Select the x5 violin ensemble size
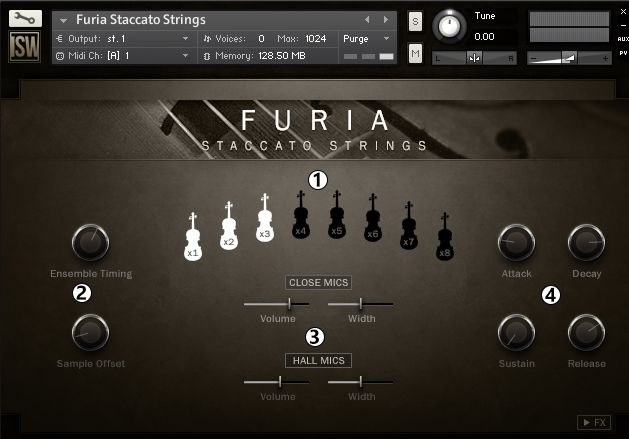629x439 pixels. pos(337,215)
